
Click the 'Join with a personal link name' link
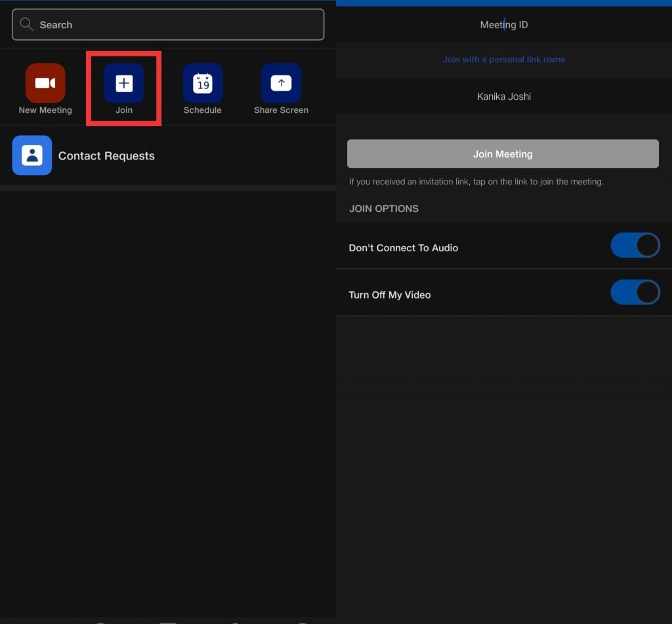tap(503, 60)
